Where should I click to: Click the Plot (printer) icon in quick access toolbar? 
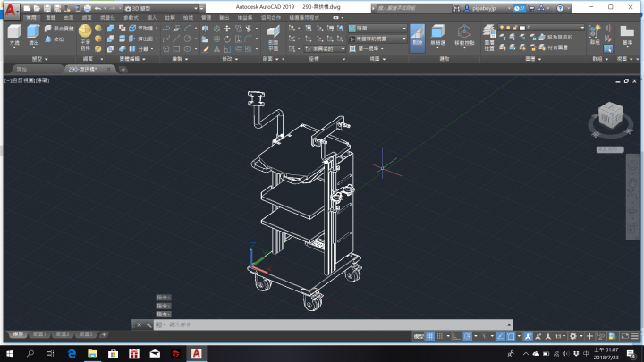[x=88, y=8]
